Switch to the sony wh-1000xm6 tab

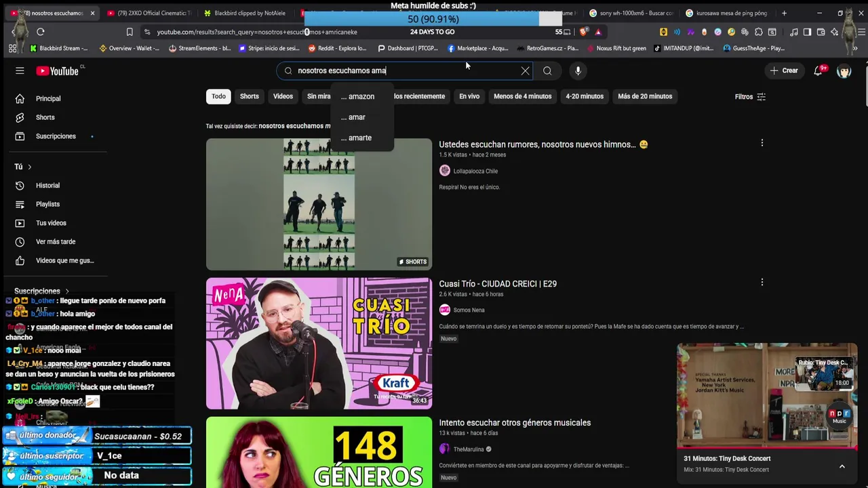[x=631, y=13]
